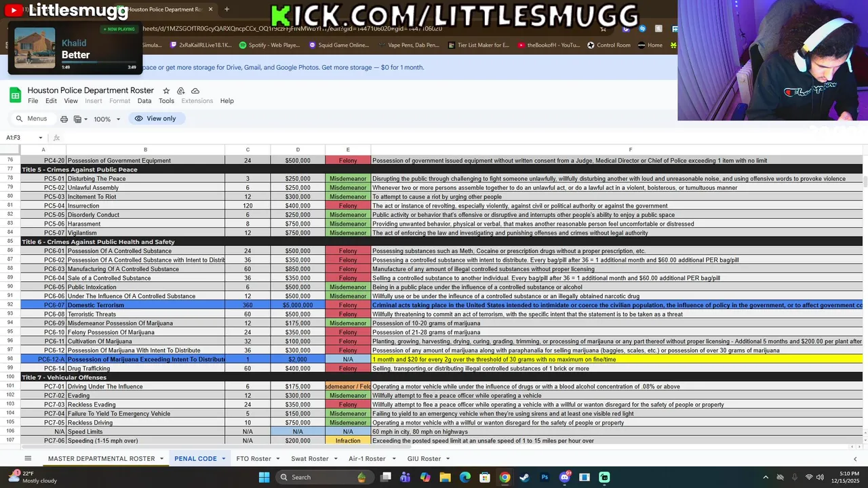Open the Menus search box
This screenshot has height=488, width=868.
pos(32,119)
